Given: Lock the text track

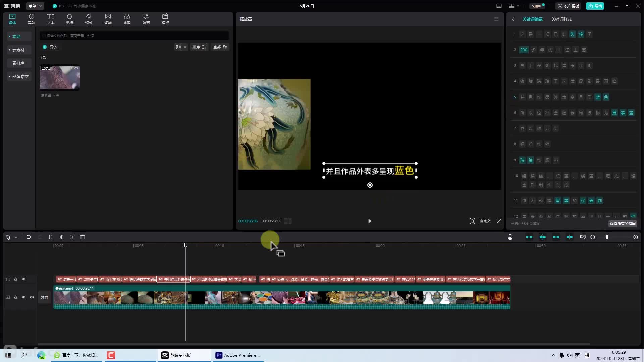Looking at the screenshot, I should [x=16, y=279].
